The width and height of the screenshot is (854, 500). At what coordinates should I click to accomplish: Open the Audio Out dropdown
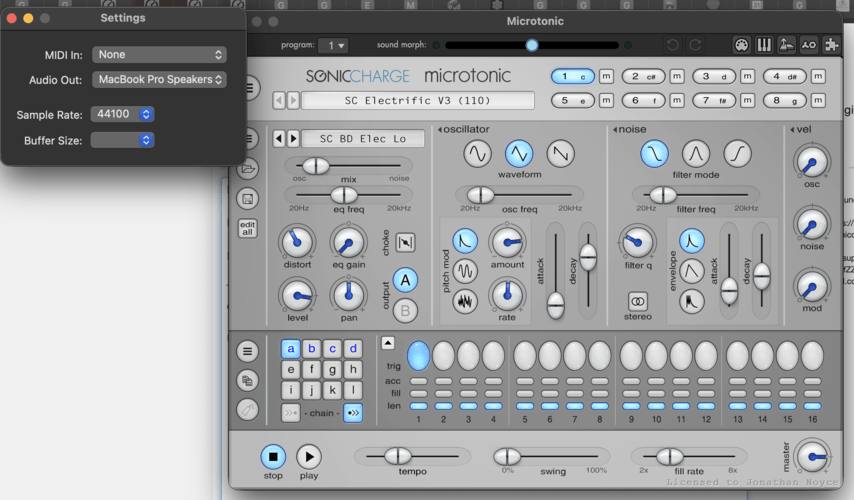coord(159,80)
